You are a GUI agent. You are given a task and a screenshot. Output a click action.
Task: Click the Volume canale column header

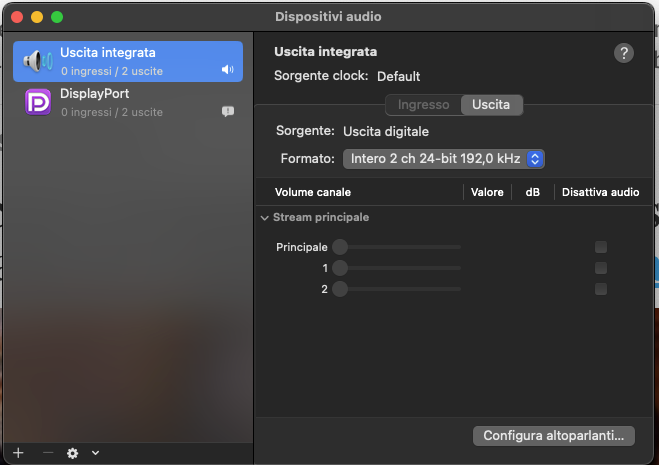pyautogui.click(x=313, y=192)
